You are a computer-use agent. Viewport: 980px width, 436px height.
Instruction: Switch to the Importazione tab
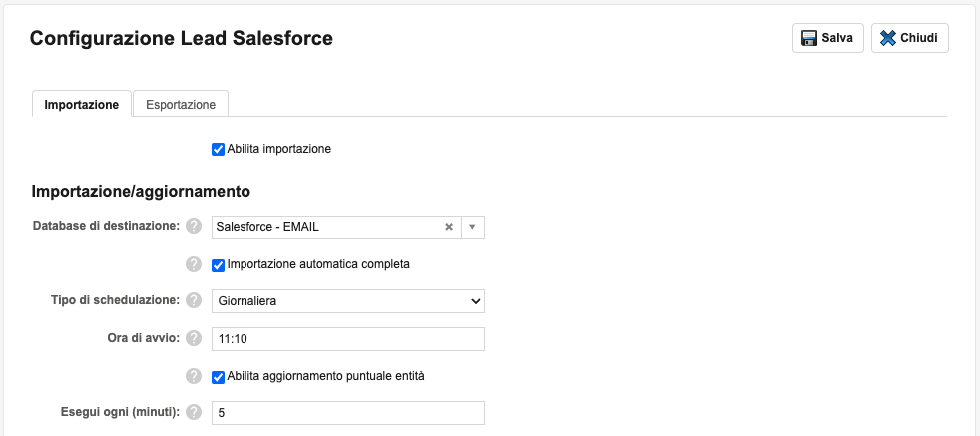tap(81, 105)
